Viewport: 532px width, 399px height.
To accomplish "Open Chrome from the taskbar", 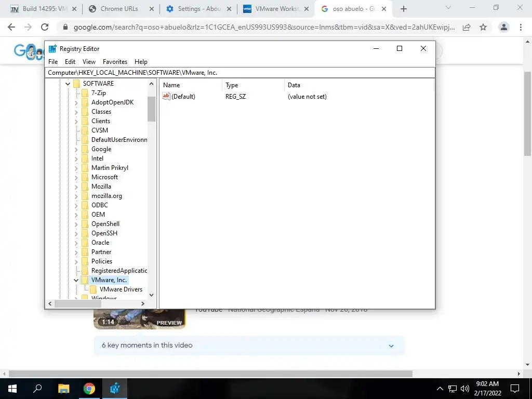I will 89,389.
